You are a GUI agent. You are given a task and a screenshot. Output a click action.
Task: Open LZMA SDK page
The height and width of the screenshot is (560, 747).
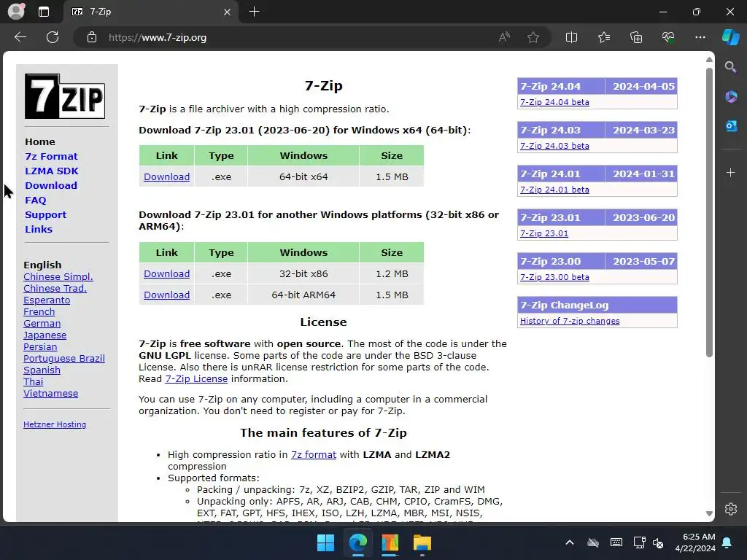52,171
